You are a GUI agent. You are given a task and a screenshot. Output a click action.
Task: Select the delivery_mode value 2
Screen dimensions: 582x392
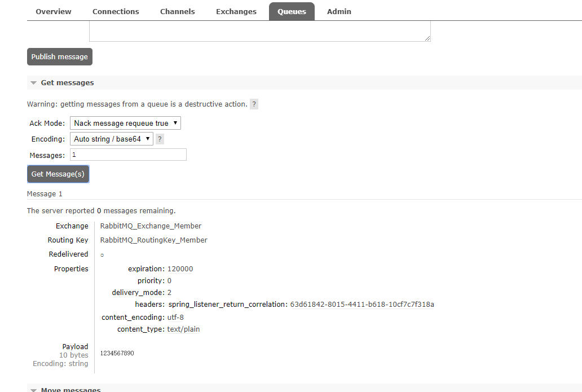pos(169,293)
